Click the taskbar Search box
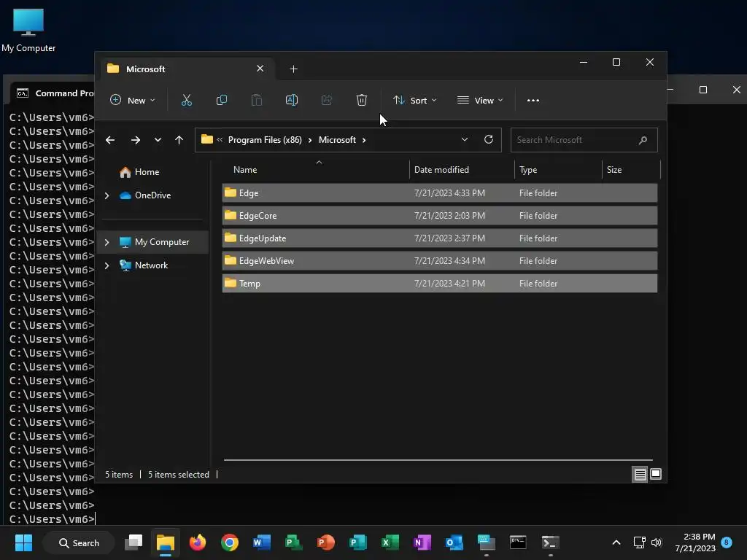Screen dimensions: 747x560 point(79,542)
